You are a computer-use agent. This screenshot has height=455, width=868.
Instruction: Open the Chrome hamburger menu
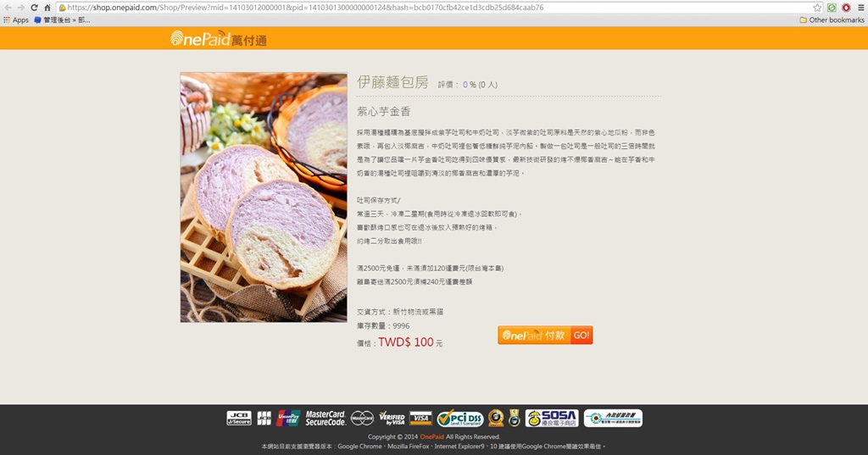[x=861, y=8]
